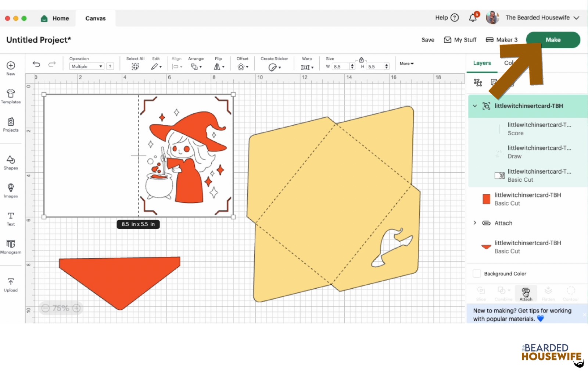588x374 pixels.
Task: Select the grouped Basic Cut card layer
Action: [x=528, y=175]
